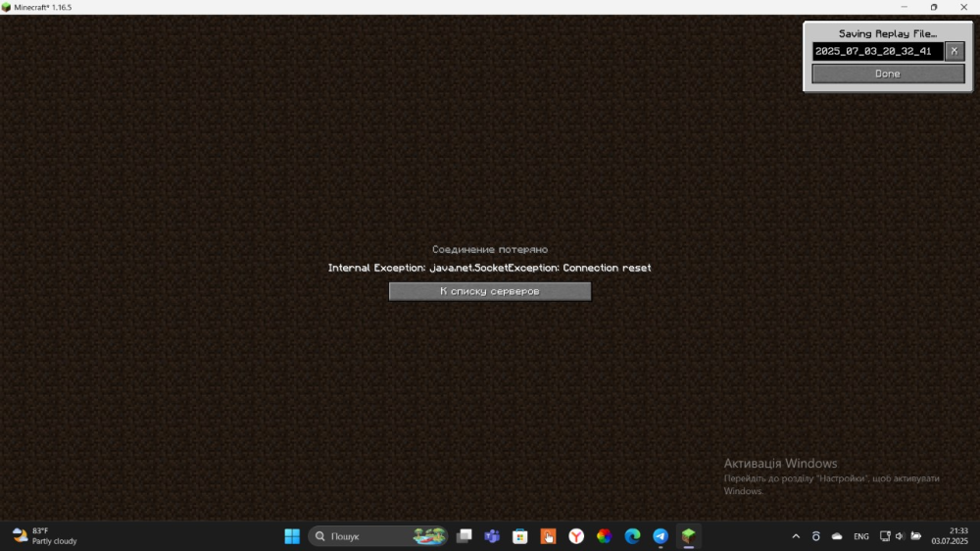Open Microsoft Teams from the taskbar
This screenshot has width=980, height=551.
pyautogui.click(x=492, y=536)
